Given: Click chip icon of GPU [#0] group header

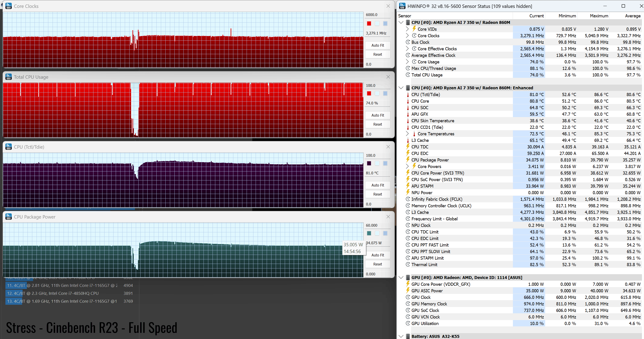Looking at the screenshot, I should pos(408,277).
